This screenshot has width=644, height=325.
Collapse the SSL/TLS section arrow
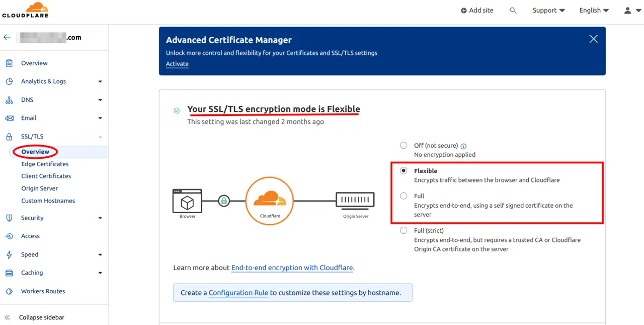click(x=100, y=137)
